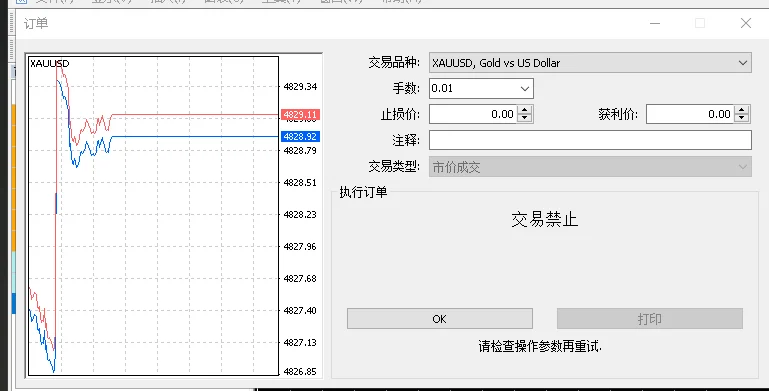The height and width of the screenshot is (391, 769).
Task: Click the maximize icon of 订单 dialog
Action: [700, 23]
